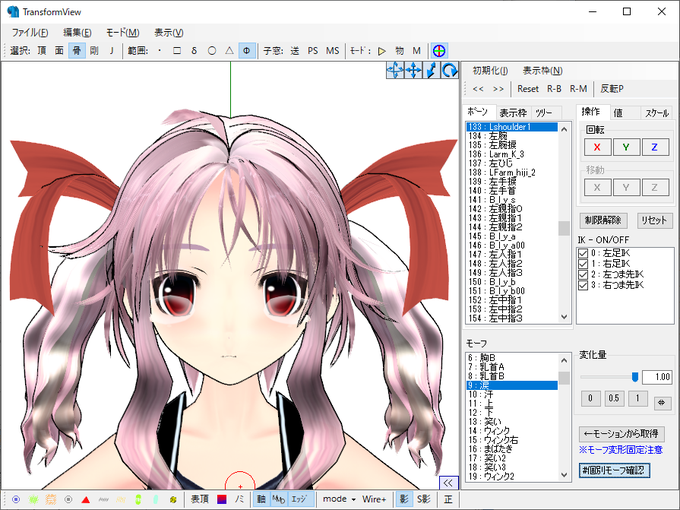The image size is (680, 510).
Task: Open the PS child window
Action: pos(313,51)
